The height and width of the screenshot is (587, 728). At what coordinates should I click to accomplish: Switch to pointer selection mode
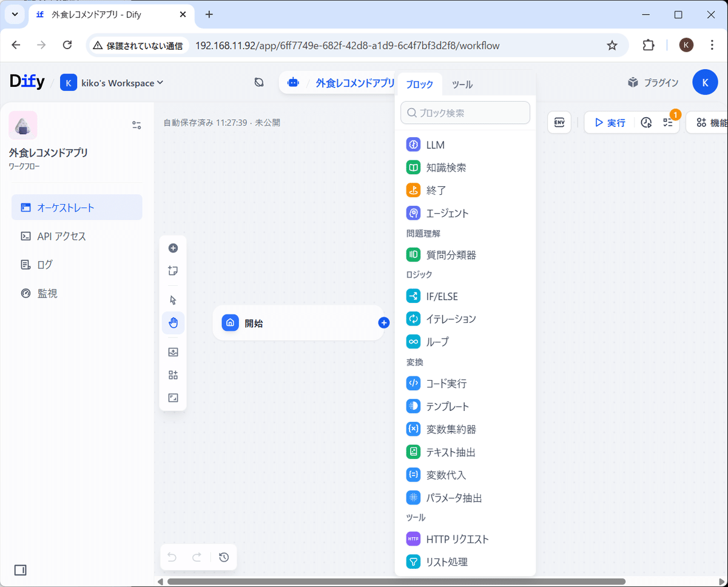(173, 299)
